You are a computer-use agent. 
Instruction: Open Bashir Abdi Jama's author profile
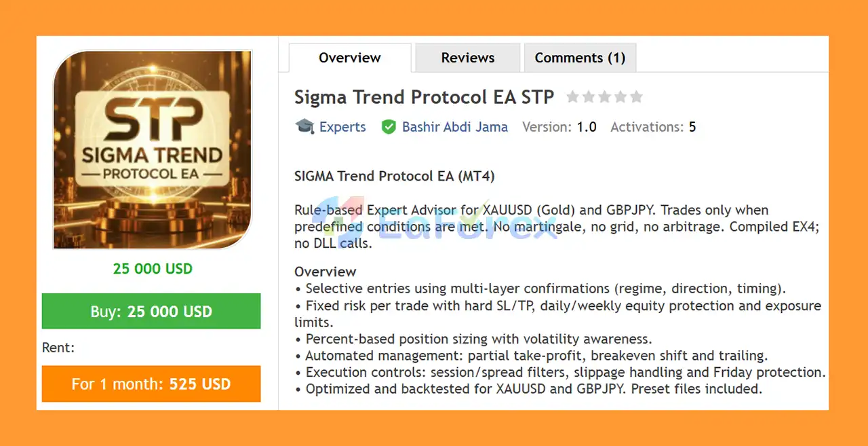click(x=454, y=127)
